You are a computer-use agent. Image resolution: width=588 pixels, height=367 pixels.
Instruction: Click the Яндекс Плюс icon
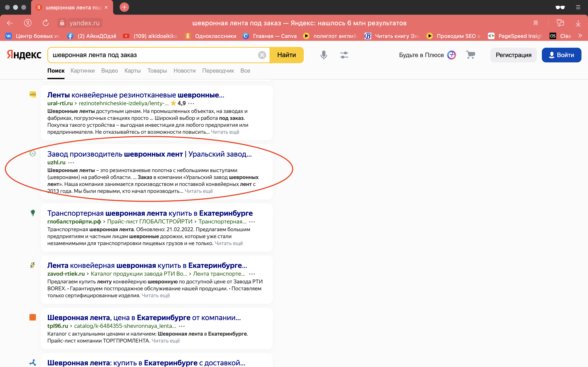point(451,55)
